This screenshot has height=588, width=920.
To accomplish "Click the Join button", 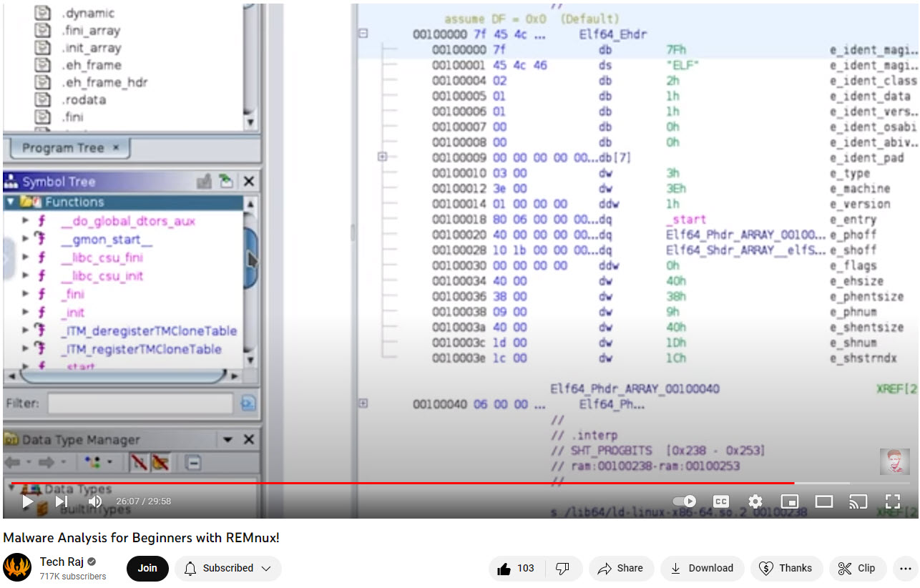I will pyautogui.click(x=147, y=568).
